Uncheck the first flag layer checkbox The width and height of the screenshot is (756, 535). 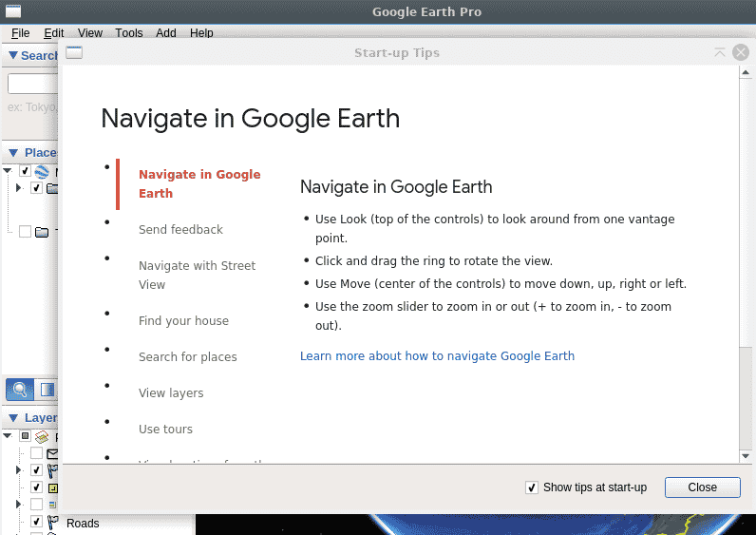pos(36,469)
